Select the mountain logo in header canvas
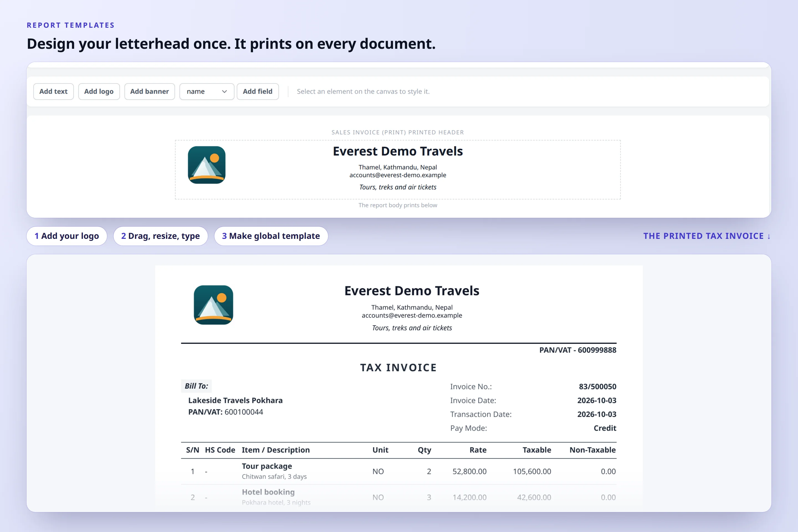This screenshot has height=532, width=798. point(207,165)
